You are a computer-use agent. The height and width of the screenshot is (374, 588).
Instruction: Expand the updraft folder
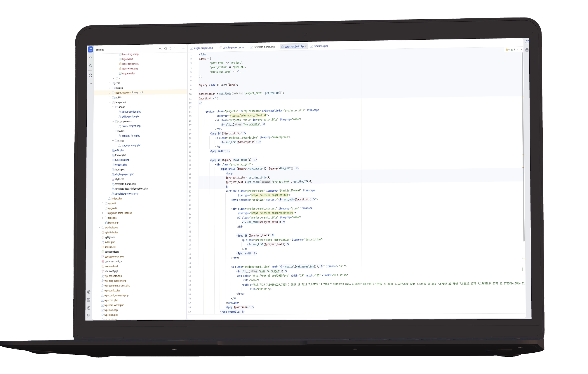point(103,203)
